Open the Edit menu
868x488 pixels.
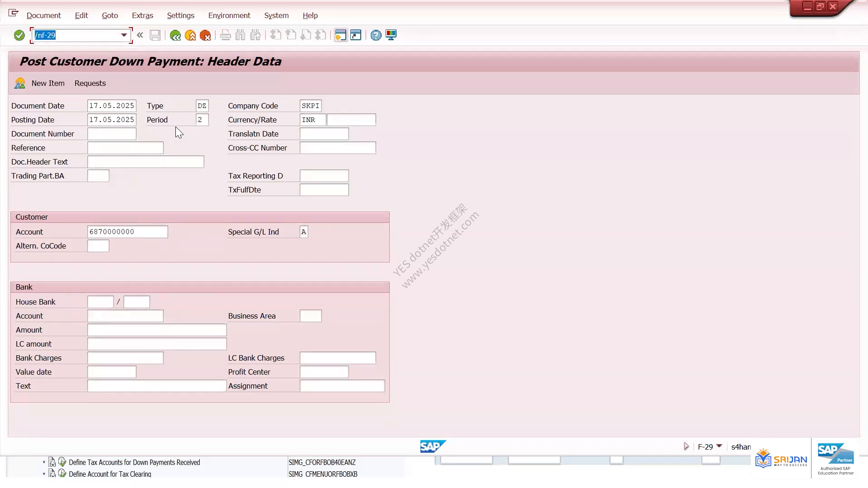coord(81,15)
